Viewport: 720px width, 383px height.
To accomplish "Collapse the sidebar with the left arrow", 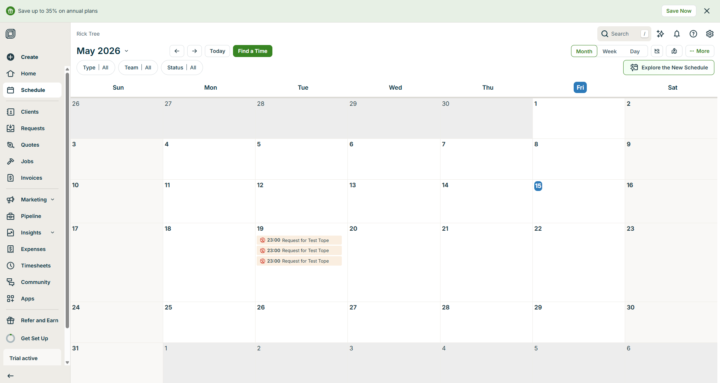I will tap(10, 376).
